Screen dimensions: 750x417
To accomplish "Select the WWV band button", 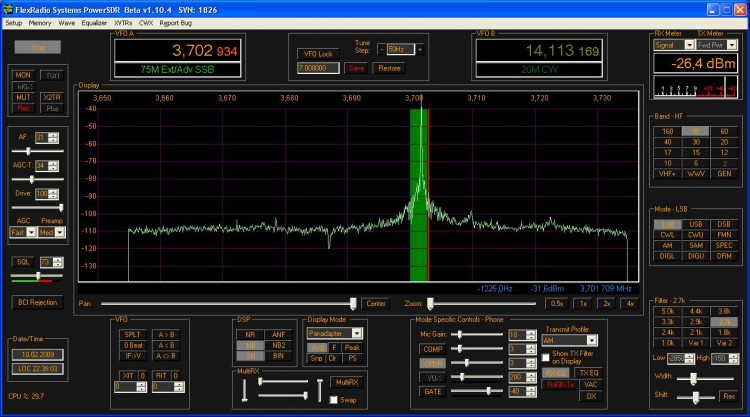I will (x=696, y=174).
